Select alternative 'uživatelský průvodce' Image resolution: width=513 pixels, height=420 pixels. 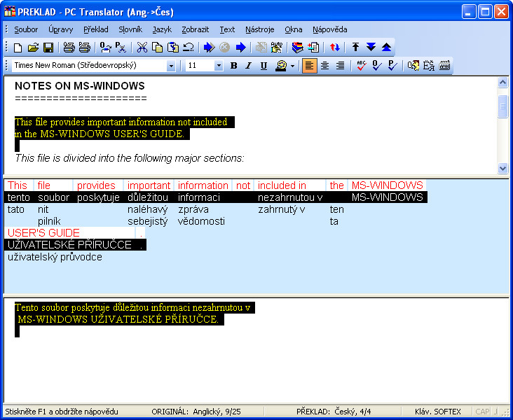tap(55, 257)
